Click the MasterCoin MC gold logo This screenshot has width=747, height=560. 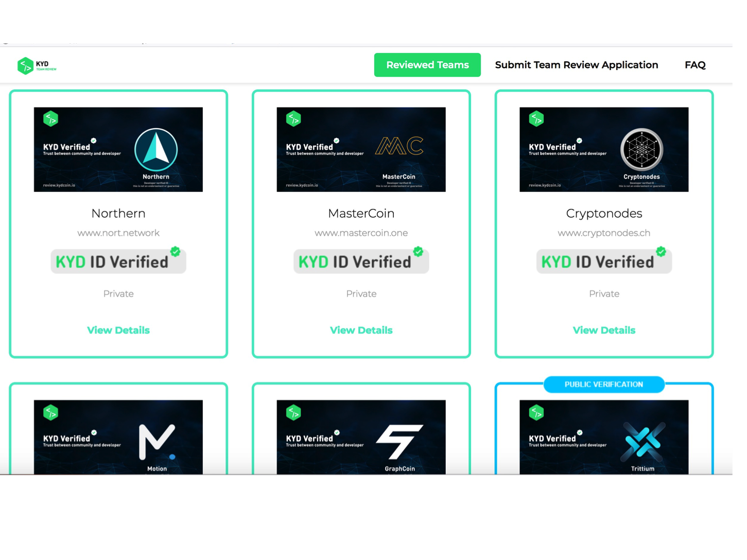pos(399,146)
